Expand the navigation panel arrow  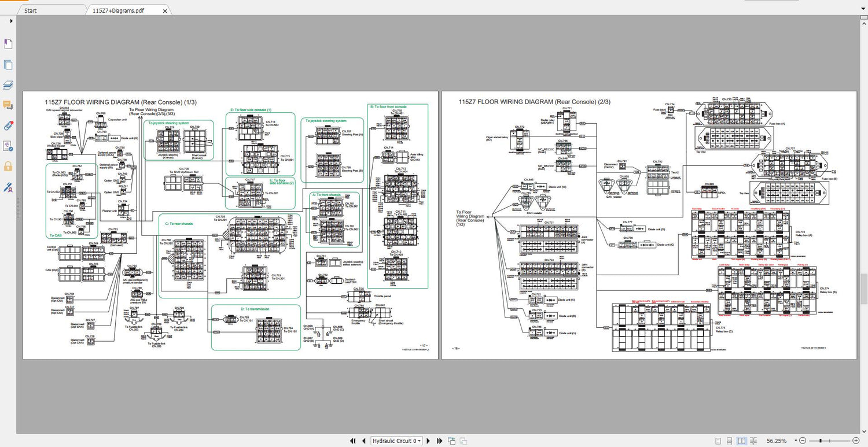coord(11,21)
